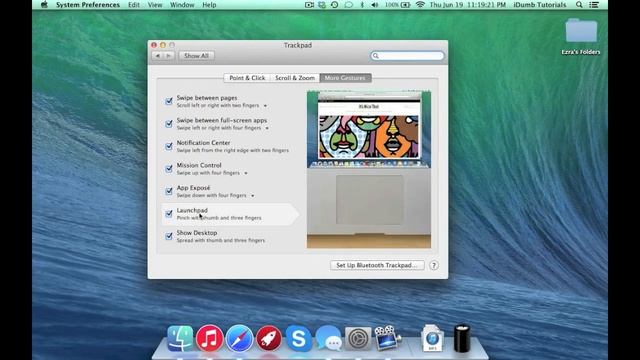The image size is (640, 360).
Task: Select the More Gestures tab
Action: click(345, 78)
